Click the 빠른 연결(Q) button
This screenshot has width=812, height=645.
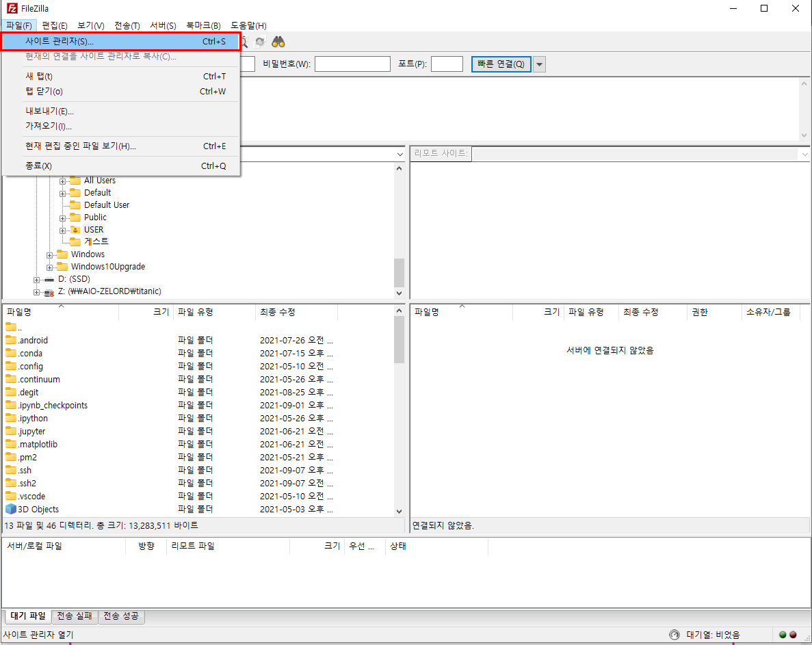(501, 64)
